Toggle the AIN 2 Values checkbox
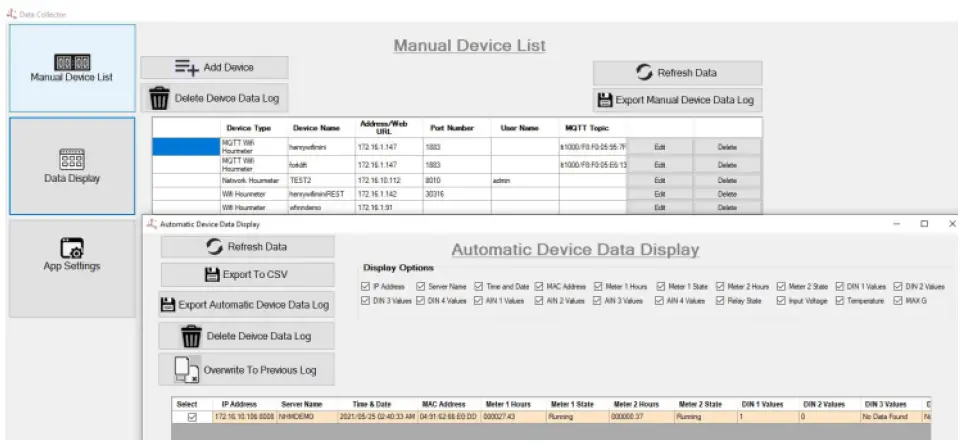Viewport: 969px width, 445px height. point(539,301)
